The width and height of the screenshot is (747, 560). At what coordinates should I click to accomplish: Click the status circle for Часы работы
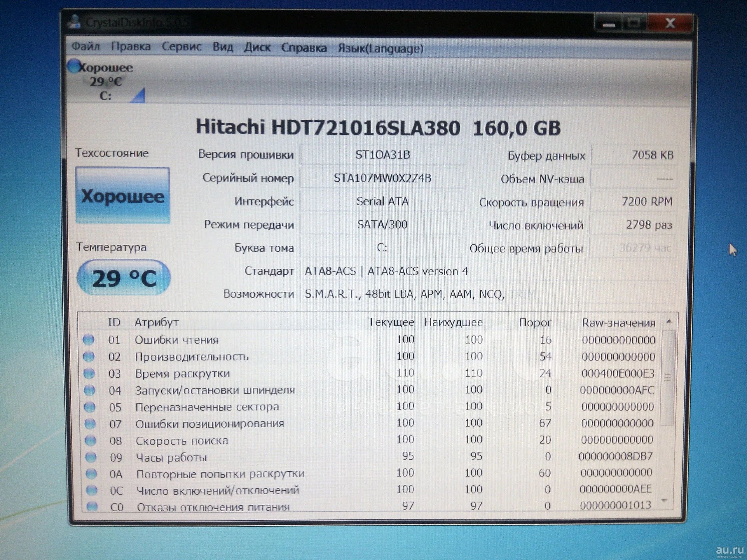point(91,457)
